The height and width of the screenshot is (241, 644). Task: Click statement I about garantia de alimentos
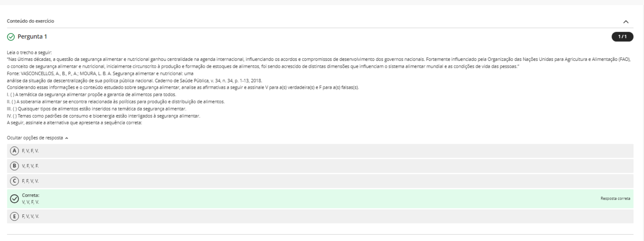(x=91, y=94)
